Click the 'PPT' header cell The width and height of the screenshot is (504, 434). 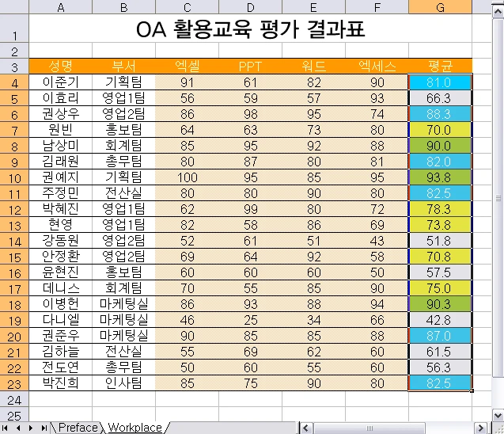coord(250,67)
